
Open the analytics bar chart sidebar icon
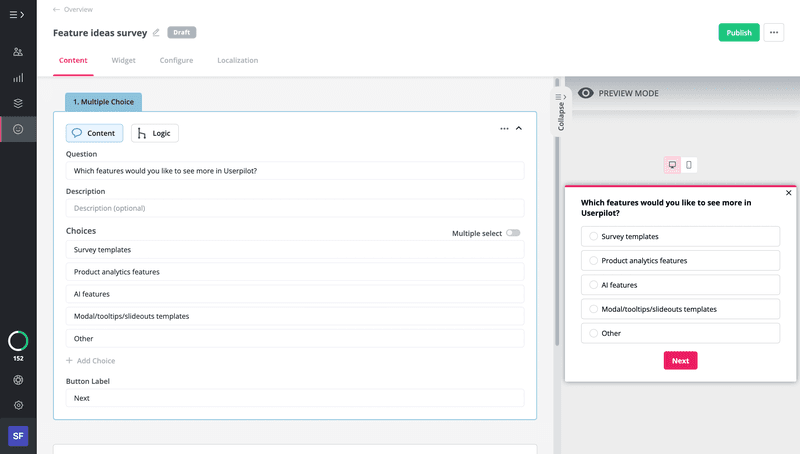point(18,77)
